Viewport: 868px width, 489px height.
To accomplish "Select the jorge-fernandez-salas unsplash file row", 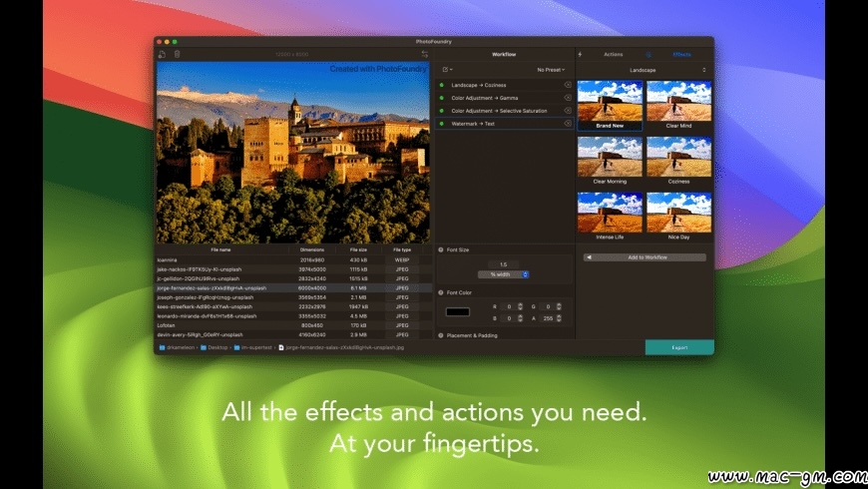I will coord(293,288).
